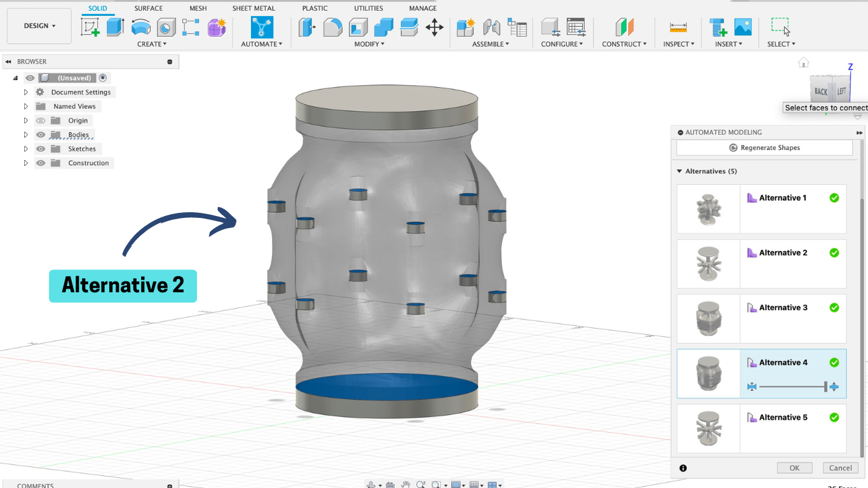Collapse the Browser panel arrows
This screenshot has width=868, height=488.
click(8, 62)
